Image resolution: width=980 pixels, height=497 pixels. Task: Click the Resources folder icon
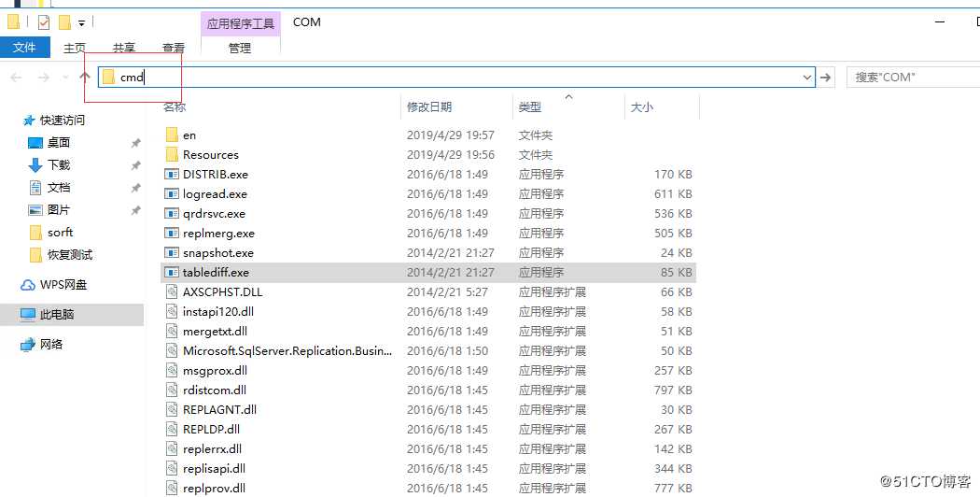pyautogui.click(x=172, y=154)
